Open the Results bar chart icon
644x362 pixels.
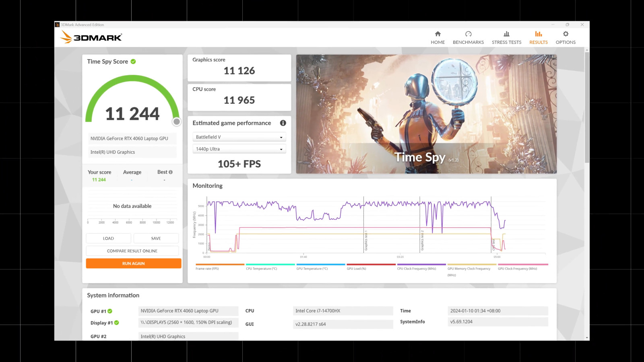(x=539, y=34)
